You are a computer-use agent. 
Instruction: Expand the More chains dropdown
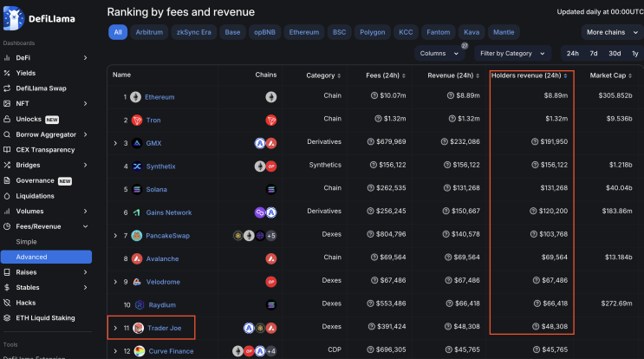click(609, 32)
